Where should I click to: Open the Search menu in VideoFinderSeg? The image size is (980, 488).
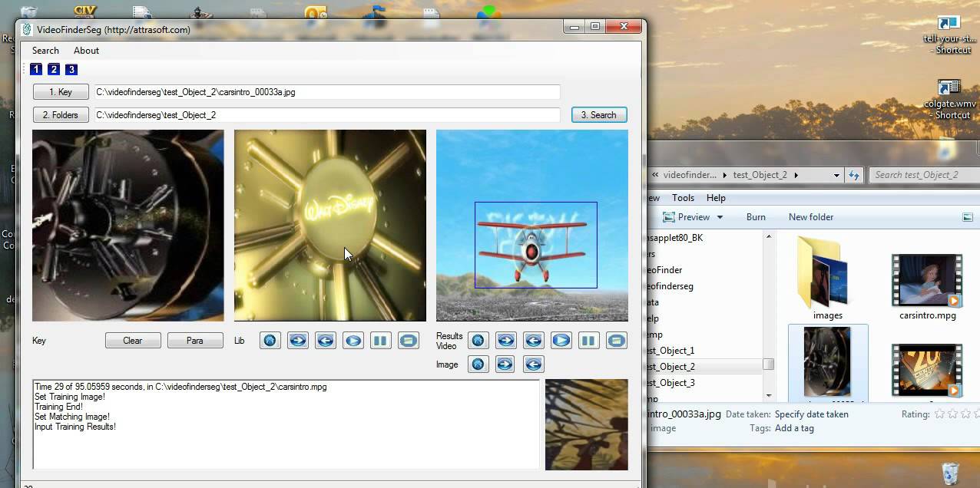45,51
